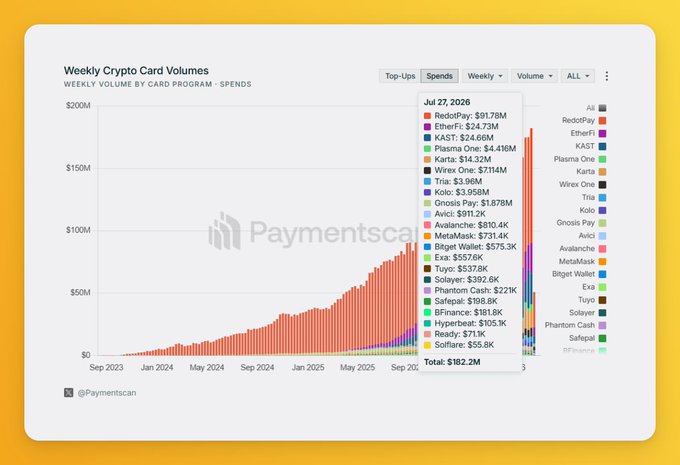Click the Solflare: $55.8K tooltip row
Image resolution: width=680 pixels, height=465 pixels.
pos(459,345)
